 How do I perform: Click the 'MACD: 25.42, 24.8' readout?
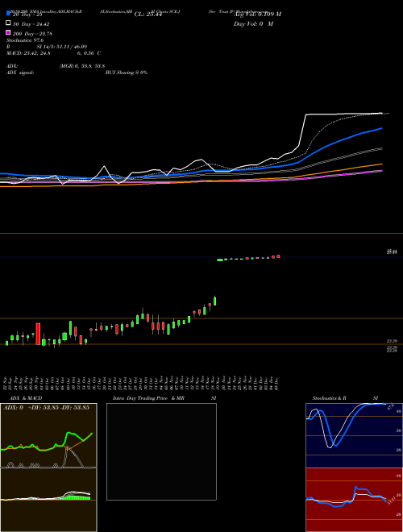(x=28, y=53)
